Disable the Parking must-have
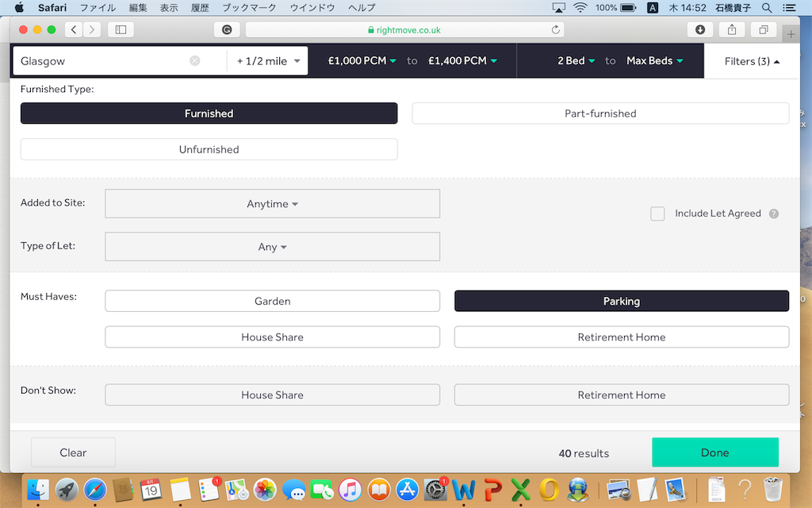This screenshot has width=812, height=508. pos(622,301)
